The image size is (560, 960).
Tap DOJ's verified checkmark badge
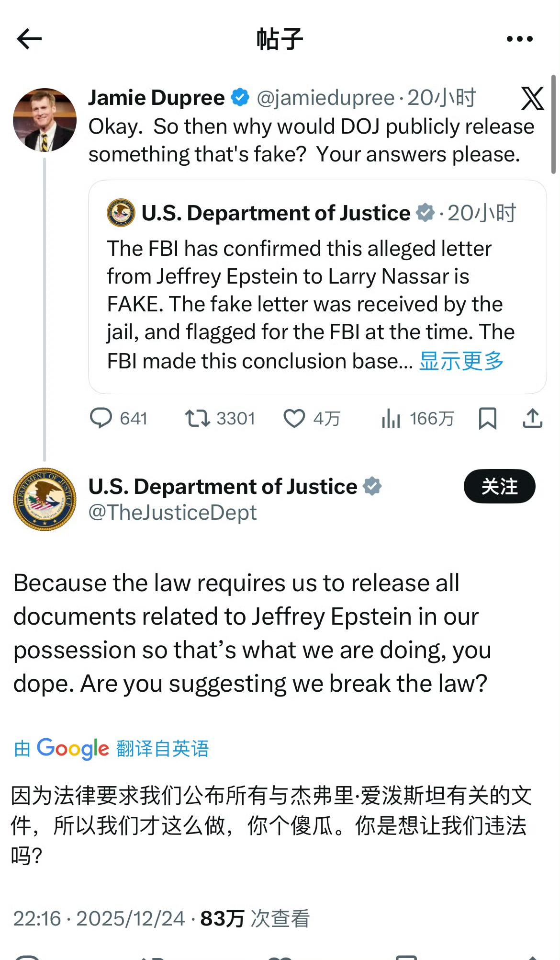click(x=372, y=486)
